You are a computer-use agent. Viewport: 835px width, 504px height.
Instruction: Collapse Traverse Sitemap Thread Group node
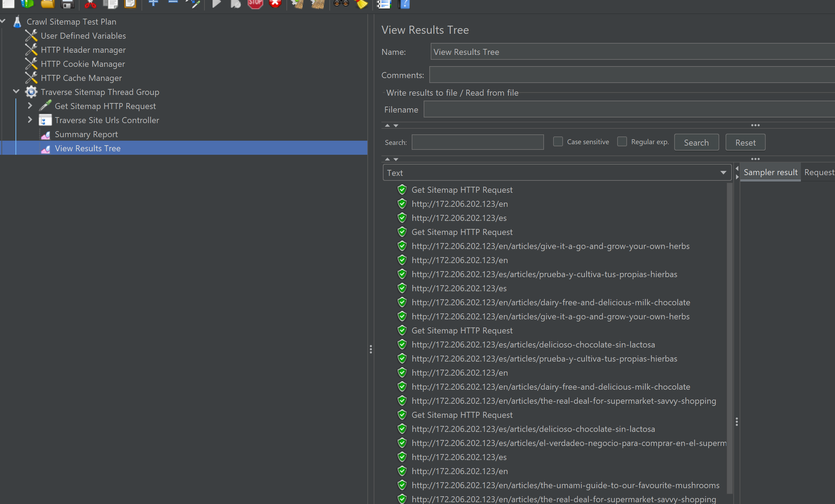tap(16, 92)
